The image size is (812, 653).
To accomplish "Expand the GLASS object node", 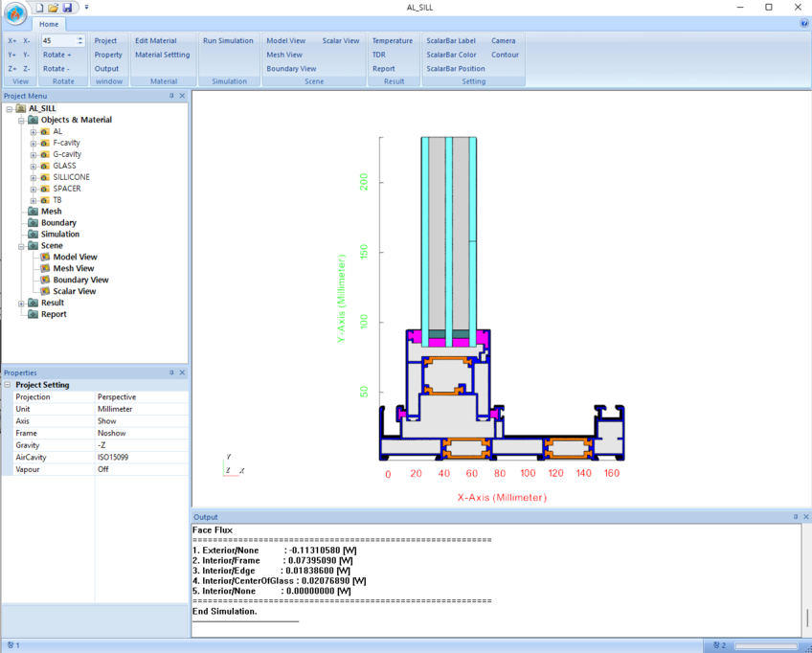I will point(33,166).
